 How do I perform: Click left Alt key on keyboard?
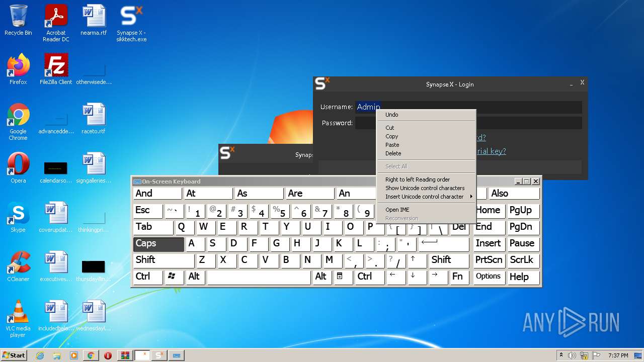tap(195, 277)
